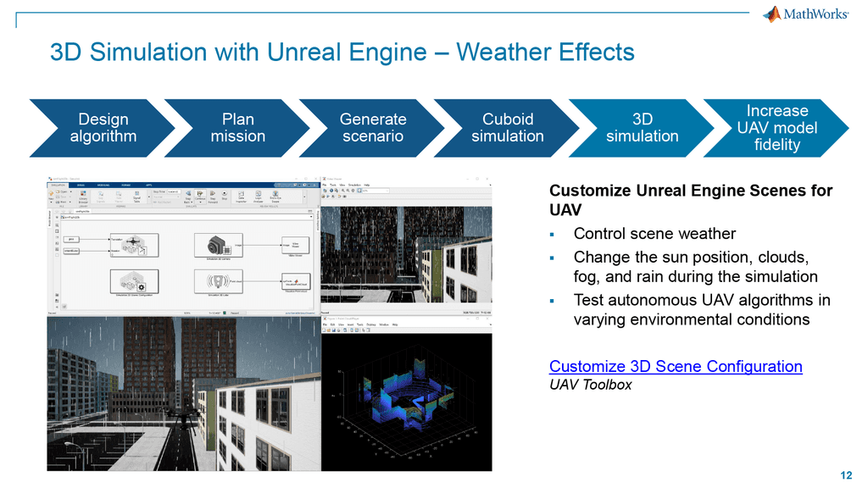Click the Print icon in Point Cloud Player toolbar
This screenshot has height=488, width=868.
(x=339, y=330)
